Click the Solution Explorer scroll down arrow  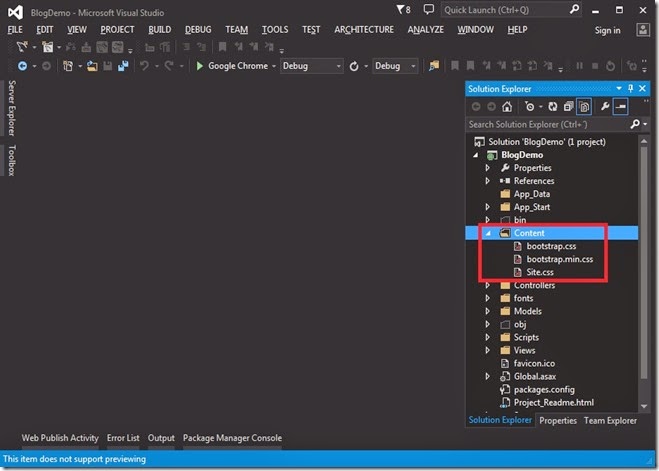click(643, 406)
